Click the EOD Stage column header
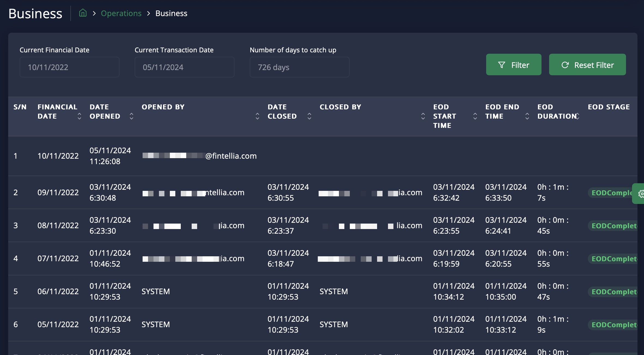644x355 pixels. click(609, 107)
